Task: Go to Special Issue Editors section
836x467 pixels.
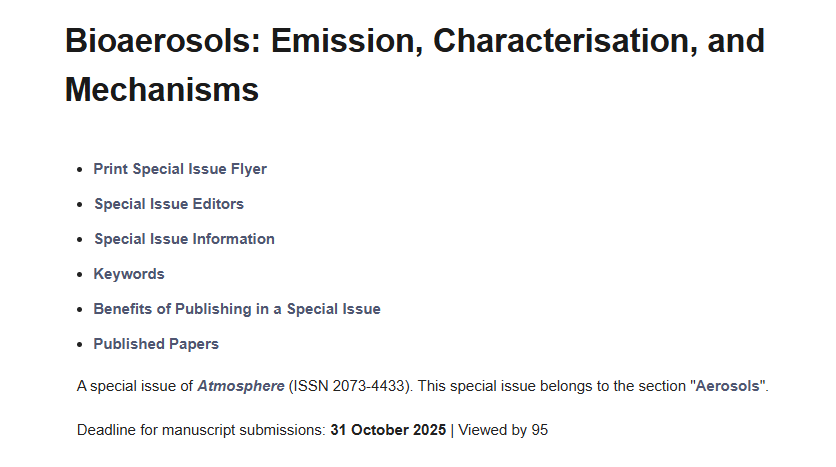Action: coord(169,204)
